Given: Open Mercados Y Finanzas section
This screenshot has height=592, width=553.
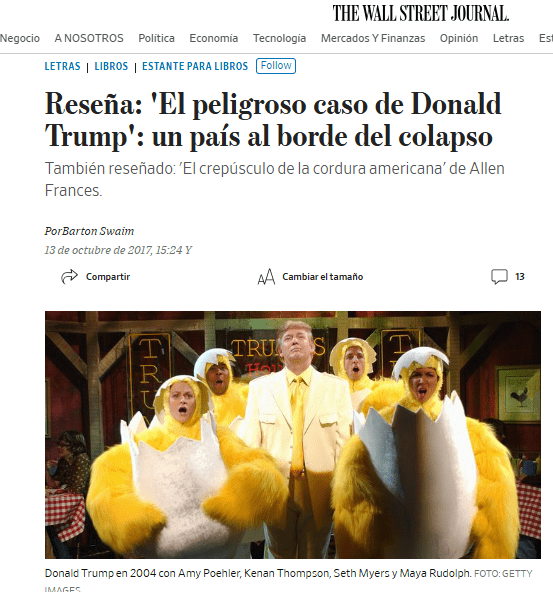Looking at the screenshot, I should [373, 38].
